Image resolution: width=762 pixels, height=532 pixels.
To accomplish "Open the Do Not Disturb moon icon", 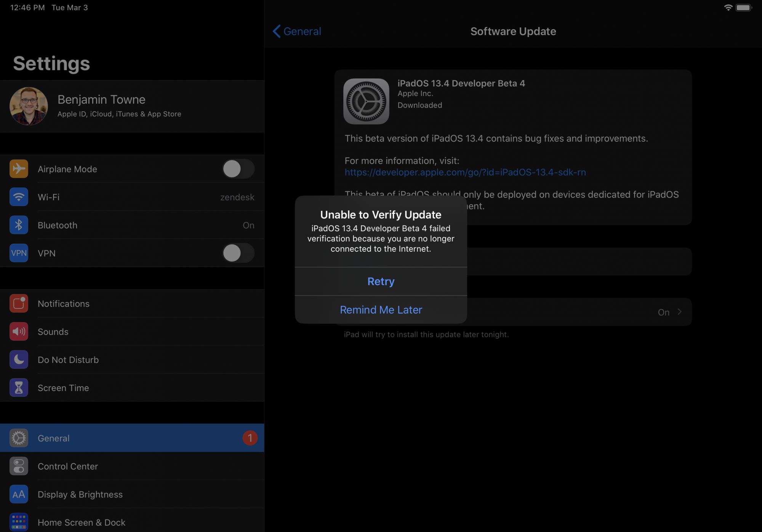I will 19,360.
